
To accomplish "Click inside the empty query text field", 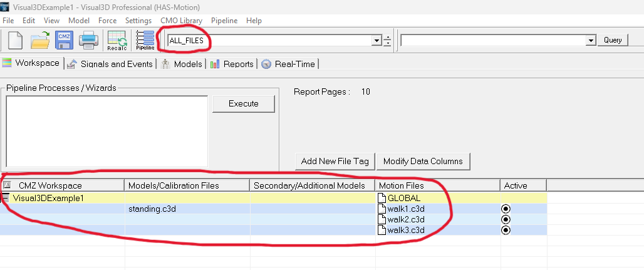I will (493, 40).
